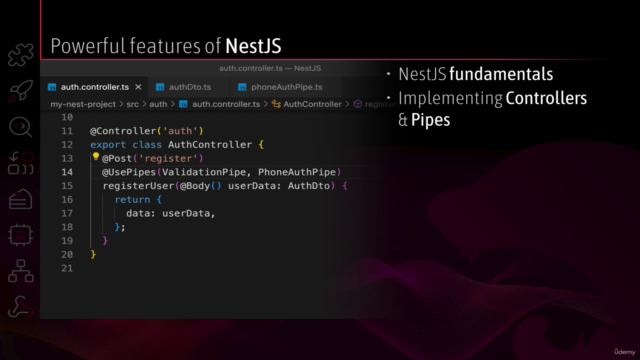Click the wrench sidebar icon

coord(20,307)
